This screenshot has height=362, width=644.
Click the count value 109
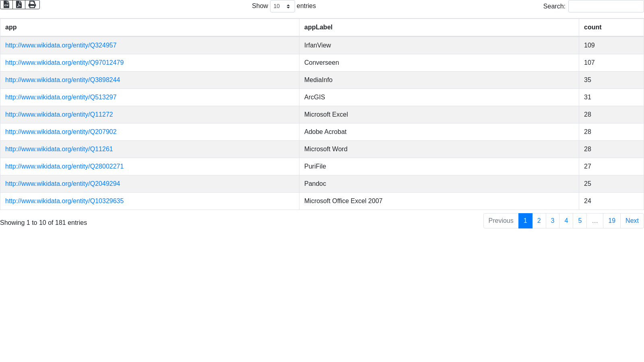(x=589, y=45)
